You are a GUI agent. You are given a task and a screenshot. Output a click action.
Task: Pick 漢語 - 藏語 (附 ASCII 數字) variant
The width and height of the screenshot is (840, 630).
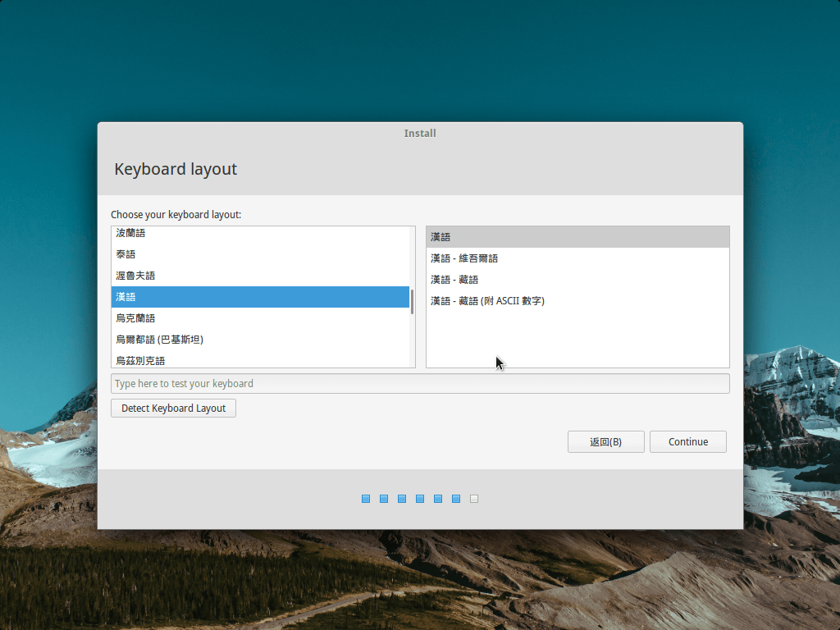487,301
